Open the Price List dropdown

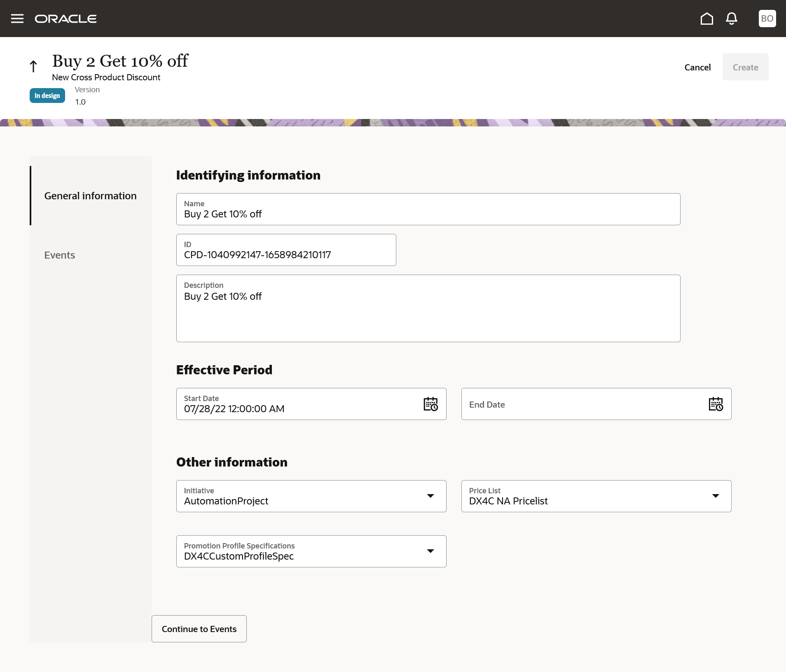pyautogui.click(x=716, y=496)
